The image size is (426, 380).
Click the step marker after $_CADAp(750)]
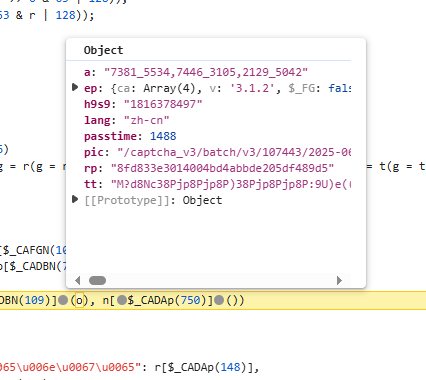[219, 300]
